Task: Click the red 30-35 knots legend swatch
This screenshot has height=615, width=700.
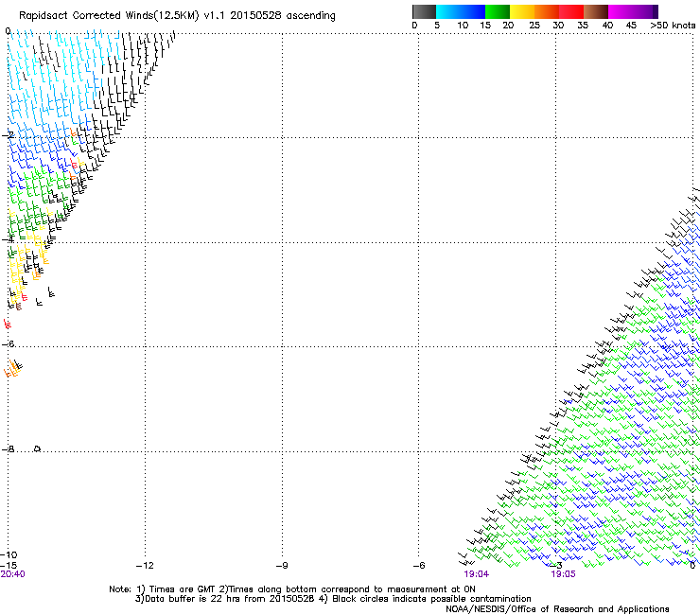Action: coord(571,11)
